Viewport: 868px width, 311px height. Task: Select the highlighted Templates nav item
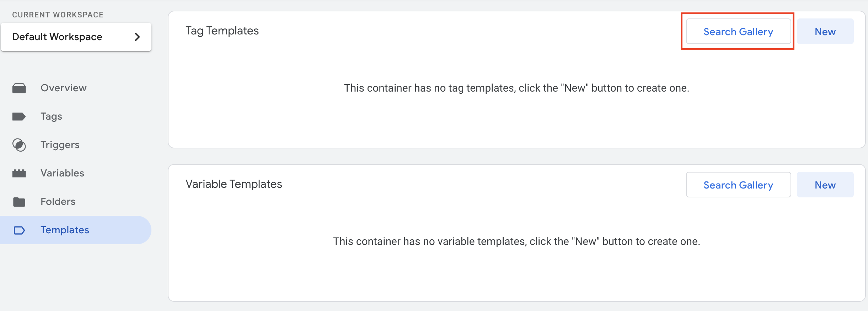(x=76, y=230)
